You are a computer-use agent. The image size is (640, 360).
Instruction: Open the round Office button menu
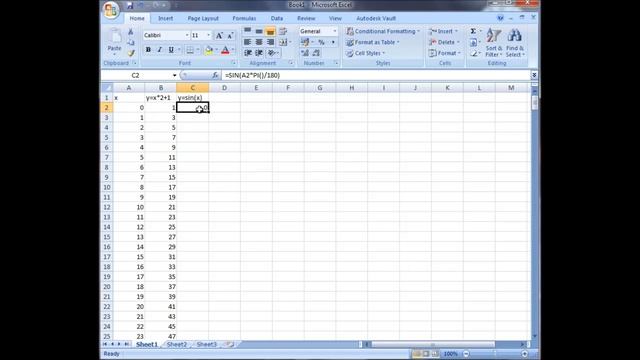point(110,10)
